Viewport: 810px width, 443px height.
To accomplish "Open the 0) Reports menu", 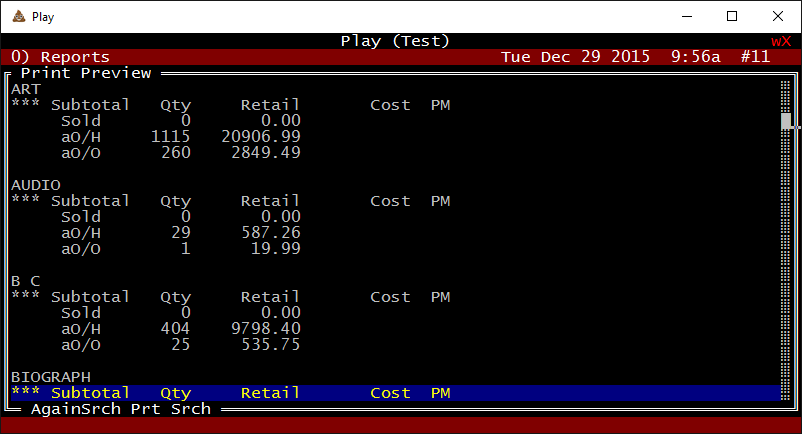I will (60, 57).
